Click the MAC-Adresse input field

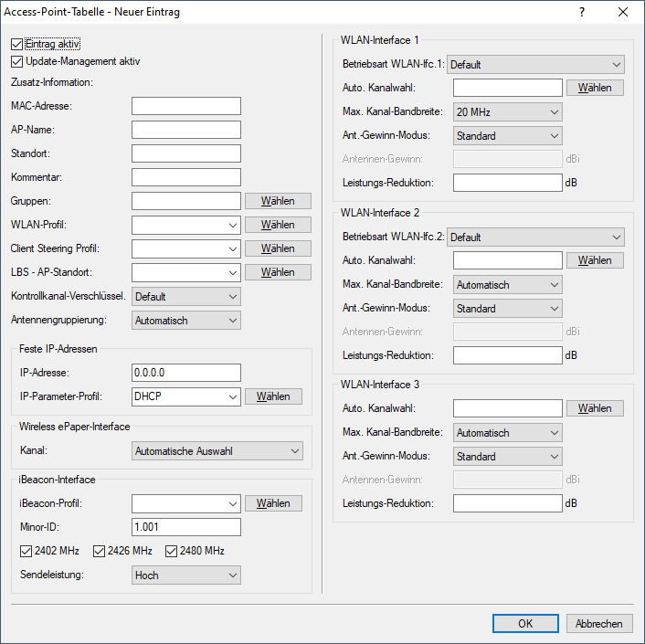point(185,106)
